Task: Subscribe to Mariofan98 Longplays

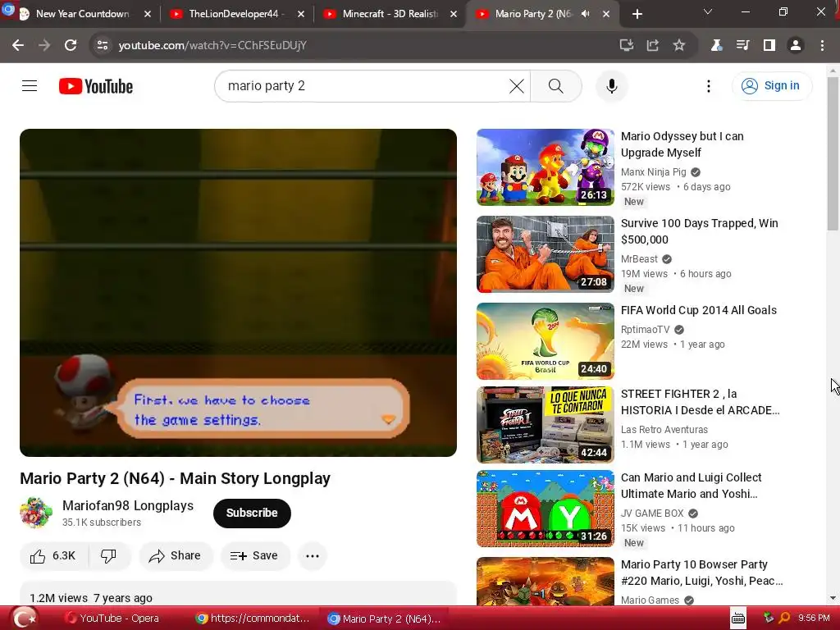Action: pos(252,513)
